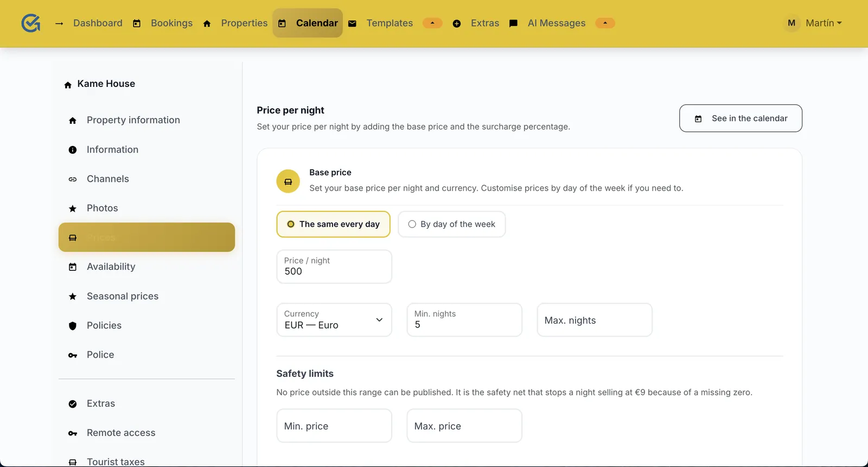Screen dimensions: 868x467
Task: Click the 'Kame House' property title
Action: click(106, 84)
